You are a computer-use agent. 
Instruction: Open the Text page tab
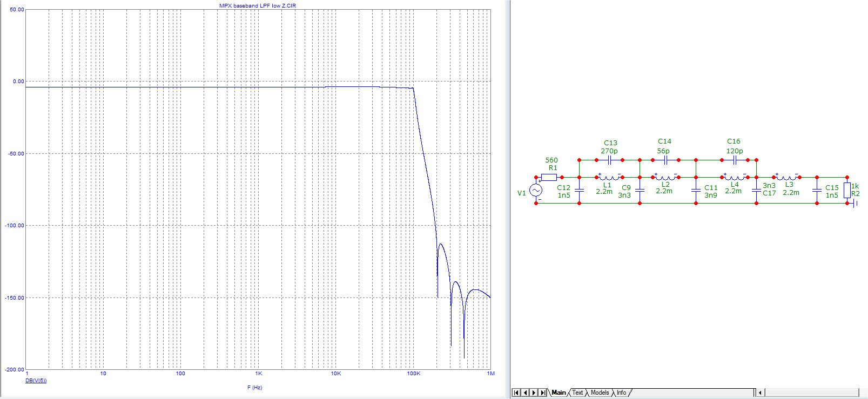click(x=577, y=393)
